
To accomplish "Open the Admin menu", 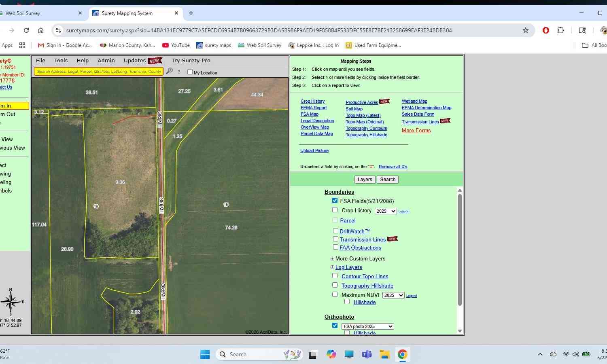I will pos(106,60).
